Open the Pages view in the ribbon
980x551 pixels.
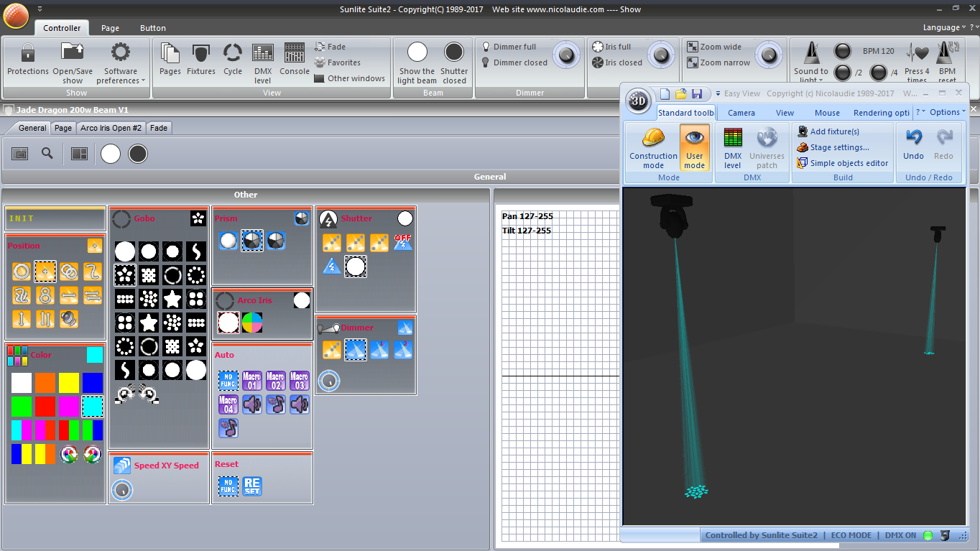click(x=170, y=53)
